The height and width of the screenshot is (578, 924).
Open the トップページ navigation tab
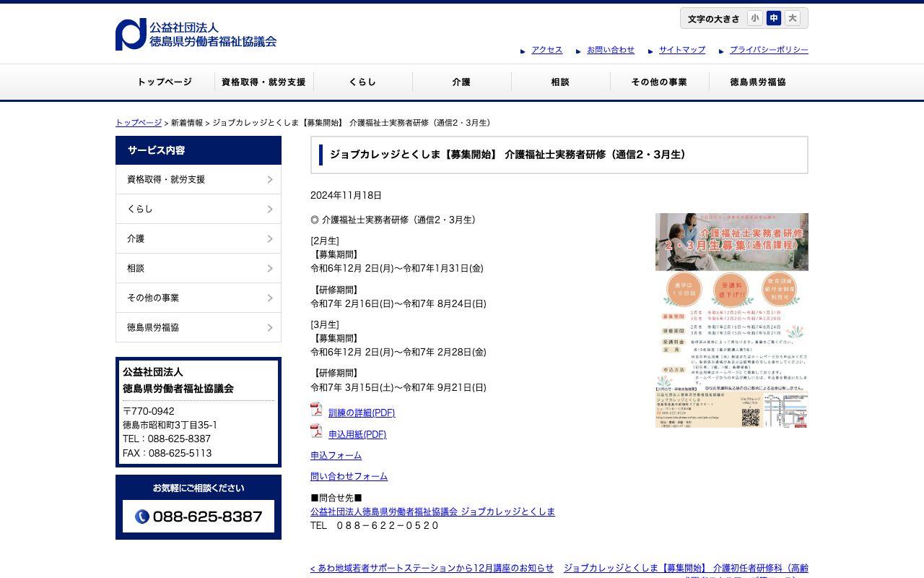pyautogui.click(x=164, y=82)
